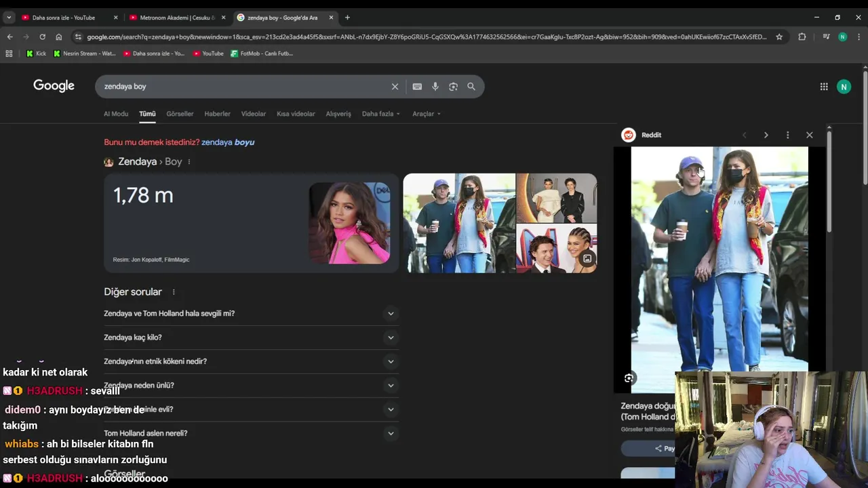
Task: Open the FotMob bookmark
Action: pyautogui.click(x=262, y=54)
